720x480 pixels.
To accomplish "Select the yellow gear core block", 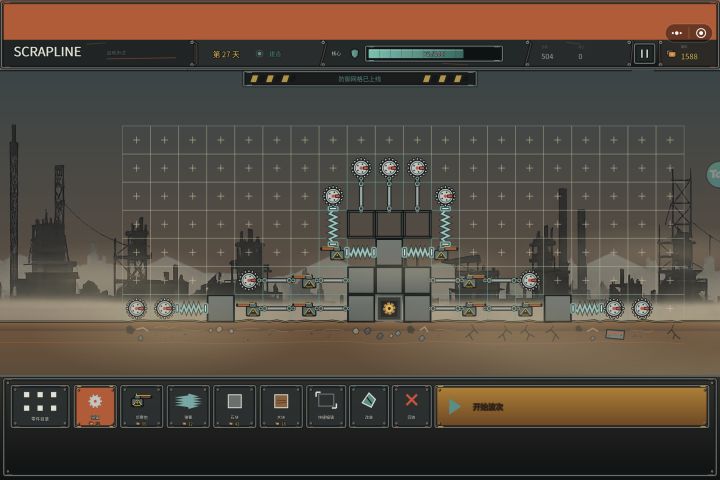I will click(389, 308).
